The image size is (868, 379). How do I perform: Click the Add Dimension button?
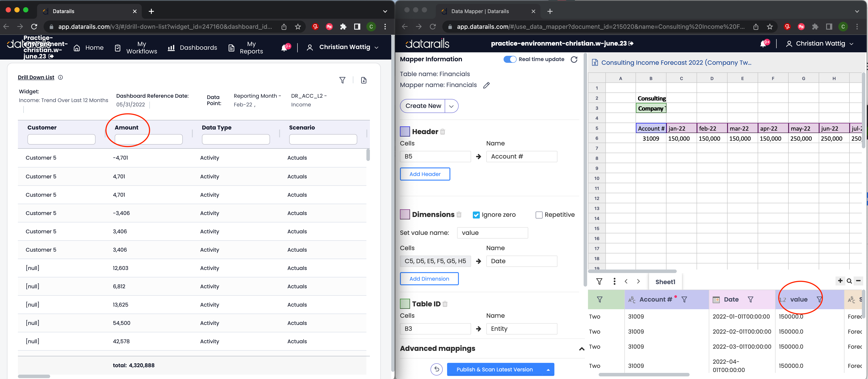tap(429, 279)
